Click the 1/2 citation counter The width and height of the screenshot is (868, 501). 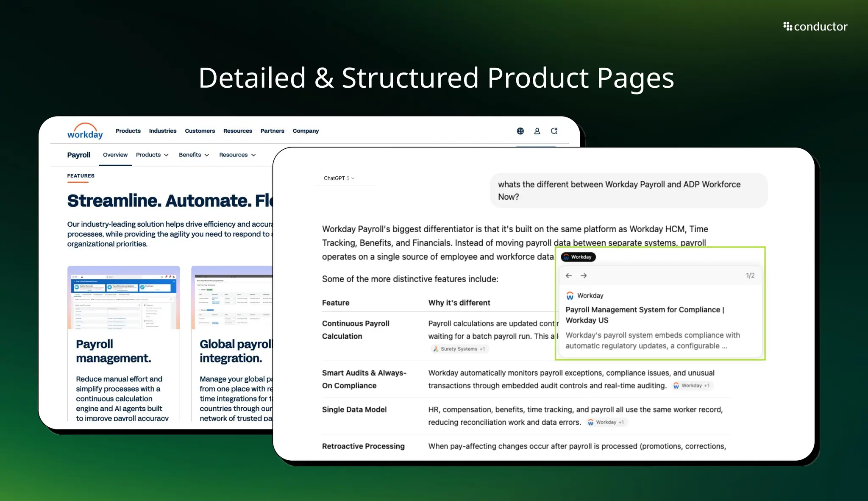point(750,276)
